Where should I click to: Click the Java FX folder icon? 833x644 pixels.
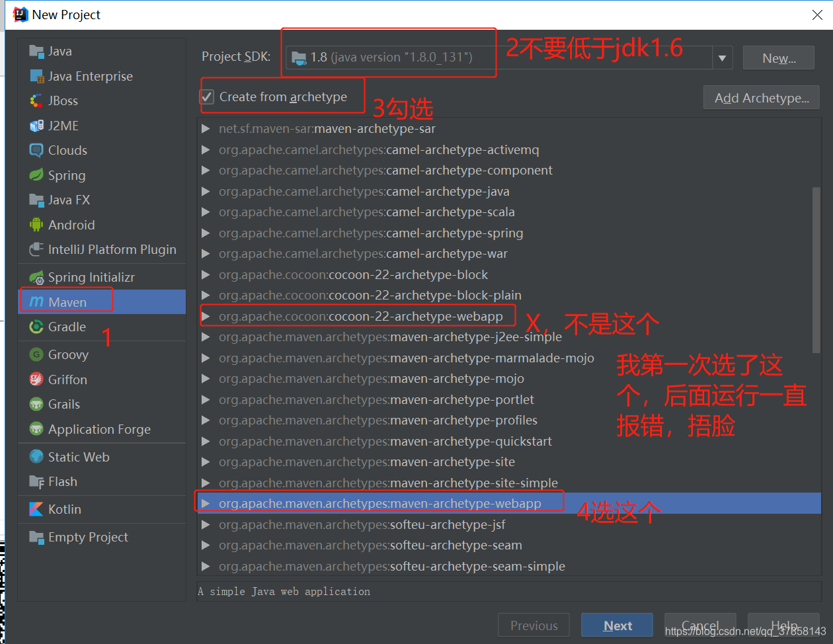pyautogui.click(x=36, y=200)
